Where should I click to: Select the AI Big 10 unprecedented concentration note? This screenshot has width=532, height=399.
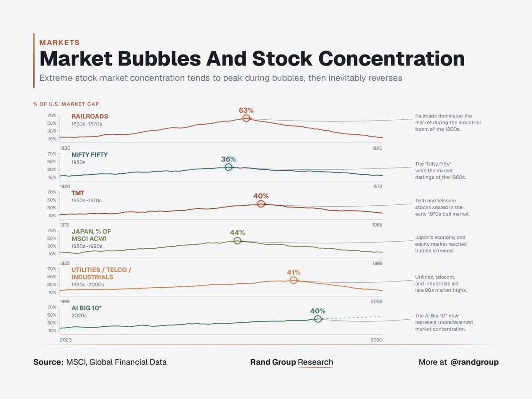click(x=444, y=322)
